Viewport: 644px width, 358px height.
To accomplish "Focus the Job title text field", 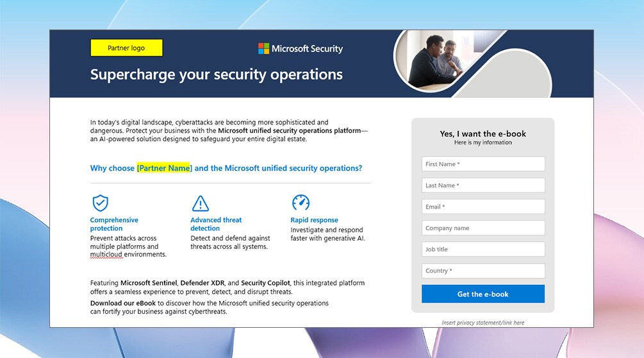I will tap(483, 250).
